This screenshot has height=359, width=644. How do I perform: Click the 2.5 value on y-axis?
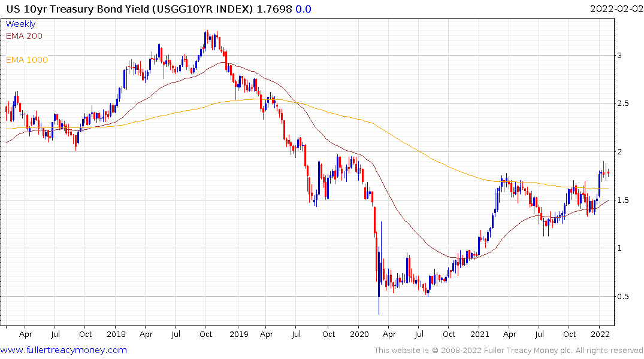[x=623, y=104]
